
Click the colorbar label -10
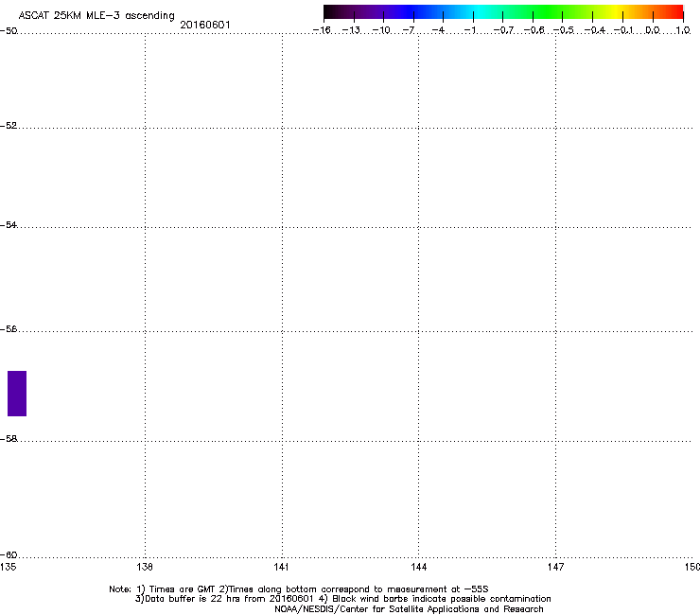pyautogui.click(x=381, y=30)
